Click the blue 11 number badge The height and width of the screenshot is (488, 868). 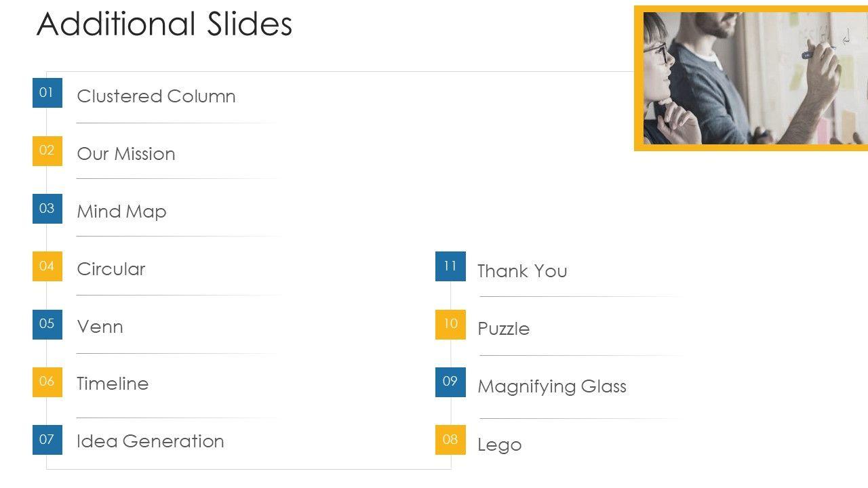click(450, 266)
